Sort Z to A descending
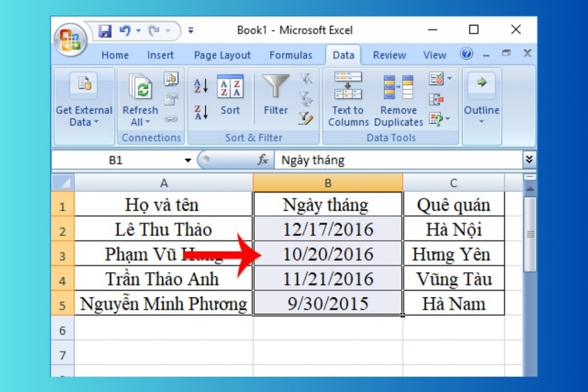Image resolution: width=588 pixels, height=392 pixels. click(201, 113)
